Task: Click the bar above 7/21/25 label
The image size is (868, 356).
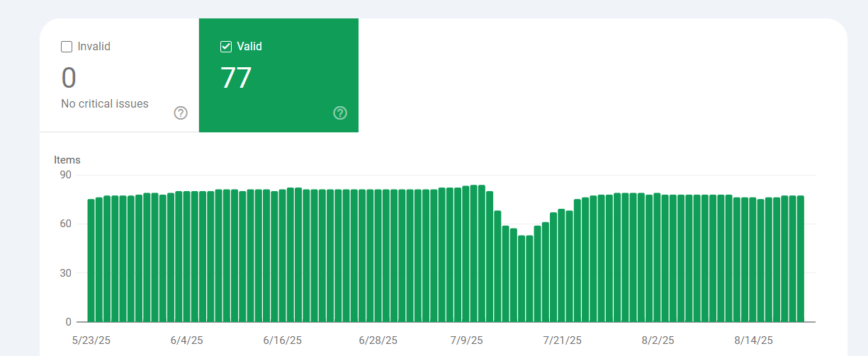Action: 562,265
